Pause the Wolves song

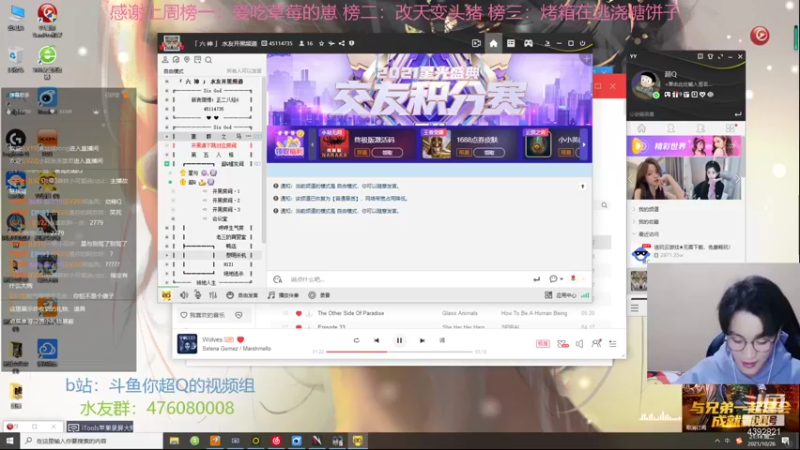click(x=399, y=340)
